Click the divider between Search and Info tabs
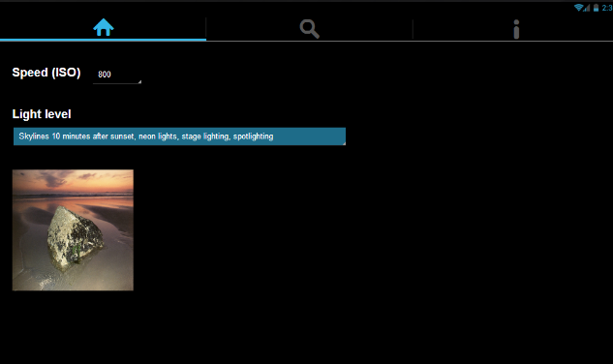The image size is (613, 364). coord(413,29)
